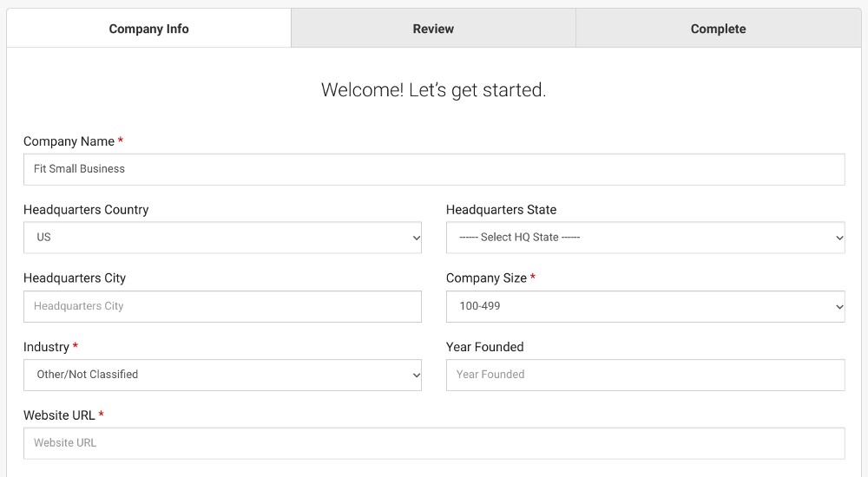Click the Headquarters State label text
The image size is (868, 477).
[501, 210]
